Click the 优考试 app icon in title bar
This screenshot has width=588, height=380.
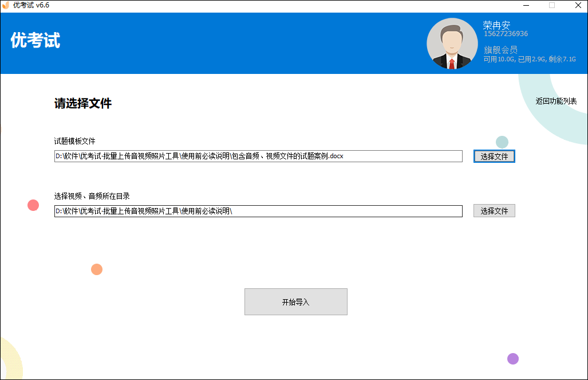[x=7, y=6]
